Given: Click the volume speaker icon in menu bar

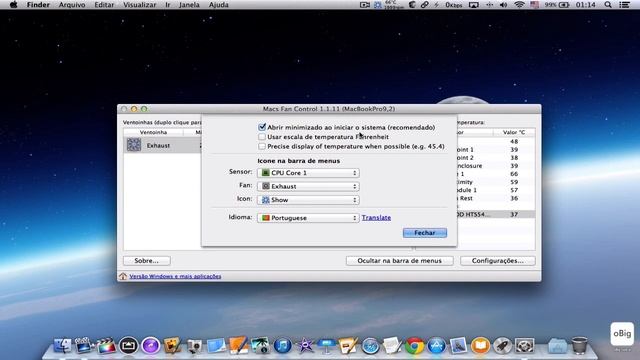Looking at the screenshot, I should 504,5.
